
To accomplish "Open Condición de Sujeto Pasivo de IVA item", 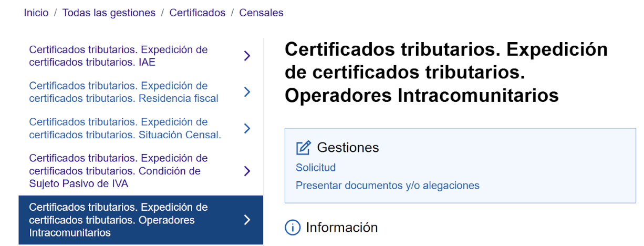I will click(x=141, y=171).
